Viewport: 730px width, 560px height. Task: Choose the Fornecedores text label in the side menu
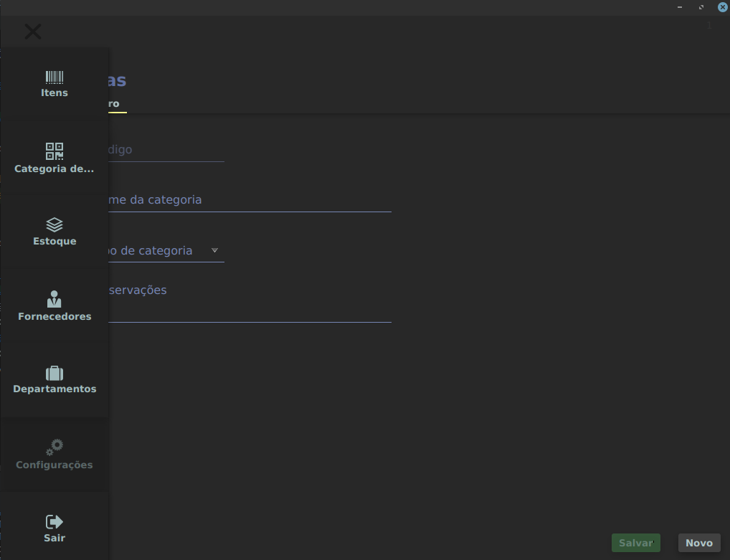(x=54, y=316)
